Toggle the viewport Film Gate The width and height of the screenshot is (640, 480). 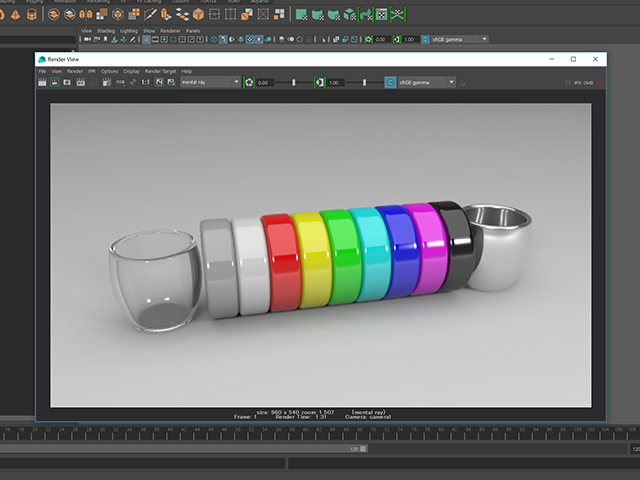click(155, 39)
